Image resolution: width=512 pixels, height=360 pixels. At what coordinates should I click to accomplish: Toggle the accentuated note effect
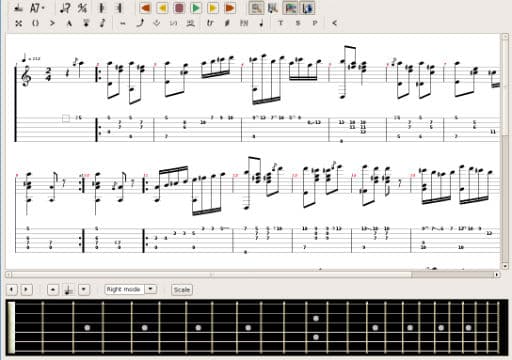click(x=52, y=23)
